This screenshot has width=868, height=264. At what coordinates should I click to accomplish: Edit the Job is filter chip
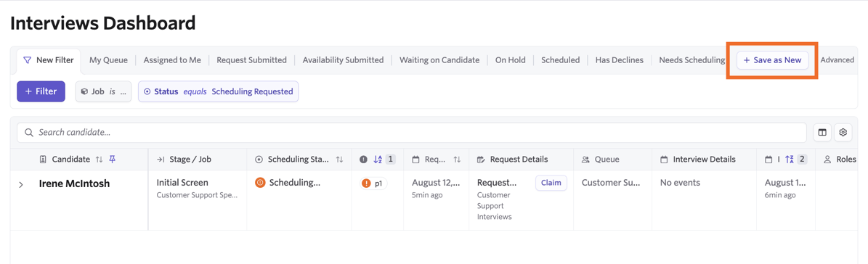pos(104,91)
